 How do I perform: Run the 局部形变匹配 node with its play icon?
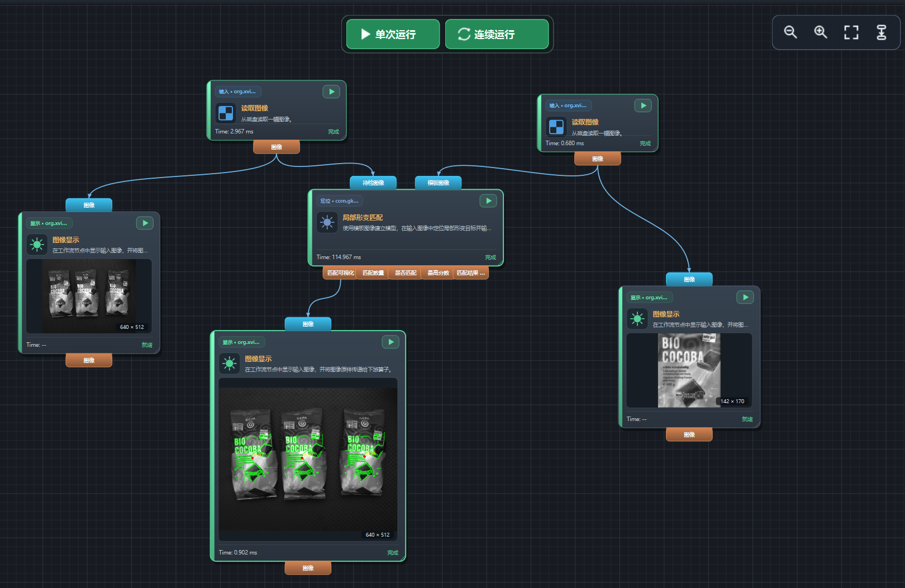488,200
